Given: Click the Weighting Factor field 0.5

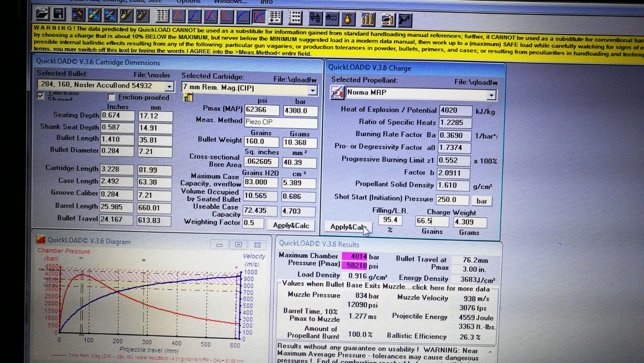Looking at the screenshot, I should click(x=253, y=223).
